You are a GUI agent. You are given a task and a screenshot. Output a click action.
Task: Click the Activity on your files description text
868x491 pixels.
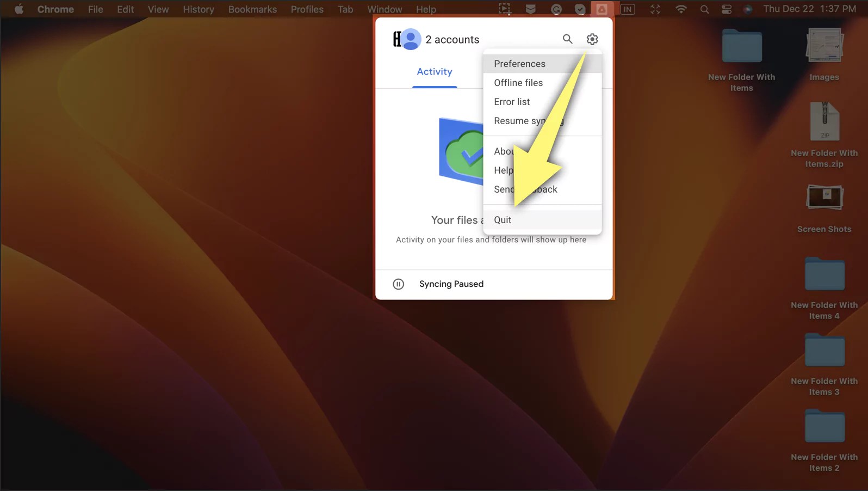coord(491,240)
